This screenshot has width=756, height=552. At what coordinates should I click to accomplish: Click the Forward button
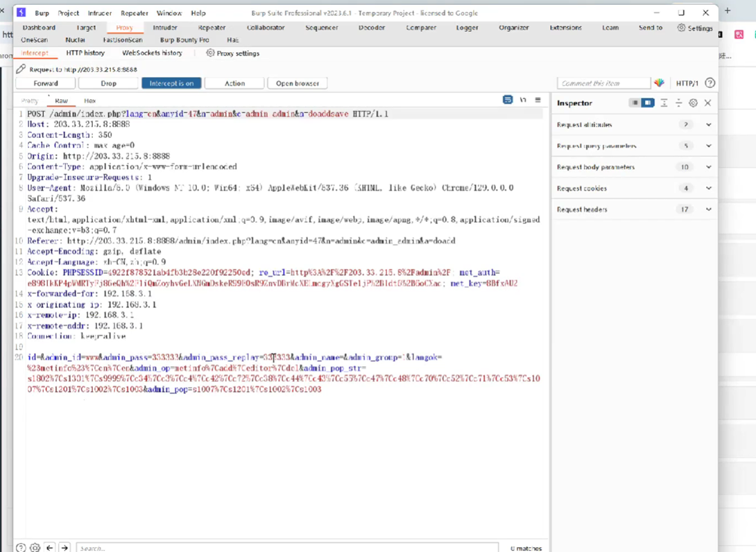pyautogui.click(x=46, y=83)
